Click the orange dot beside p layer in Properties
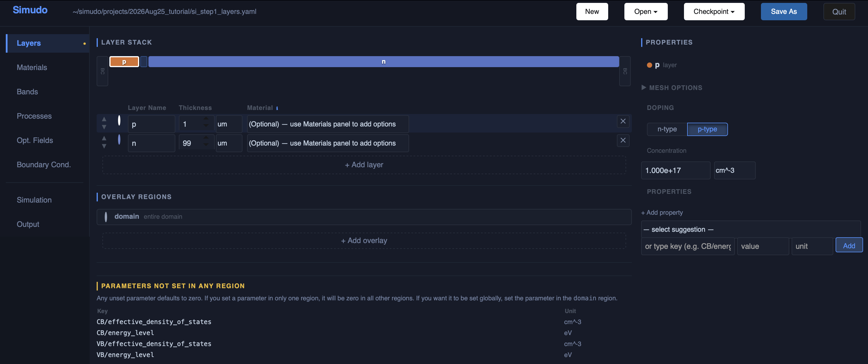868x364 pixels. 649,65
